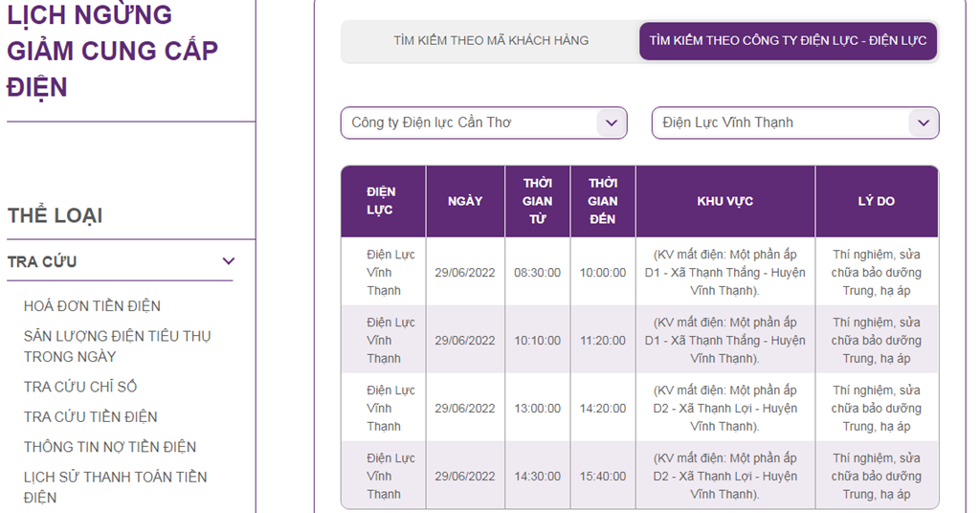Image resolution: width=980 pixels, height=513 pixels.
Task: Switch to Tìm kiếm theo mã khách hàng tab
Action: tap(491, 41)
